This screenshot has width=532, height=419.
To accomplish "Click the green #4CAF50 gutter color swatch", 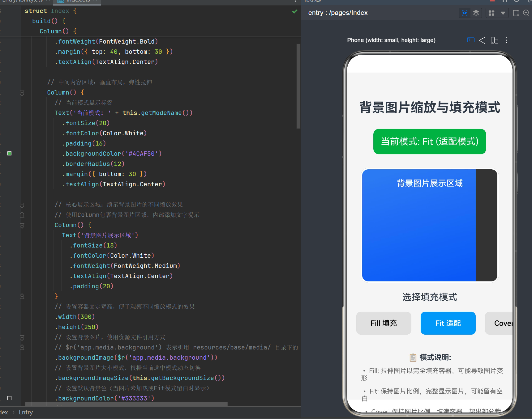I will [x=10, y=153].
